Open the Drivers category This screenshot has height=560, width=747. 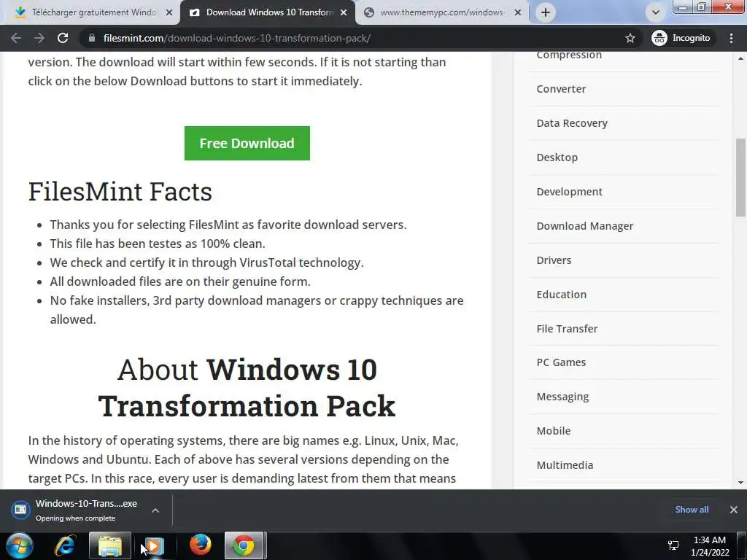(x=554, y=260)
